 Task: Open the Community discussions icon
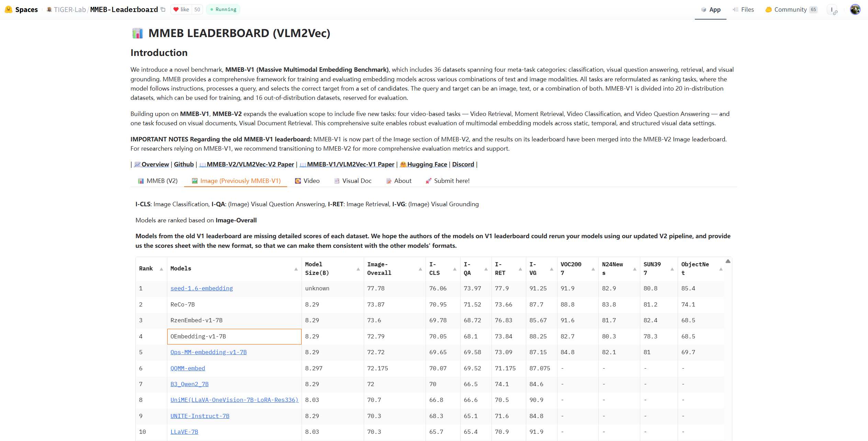point(769,10)
